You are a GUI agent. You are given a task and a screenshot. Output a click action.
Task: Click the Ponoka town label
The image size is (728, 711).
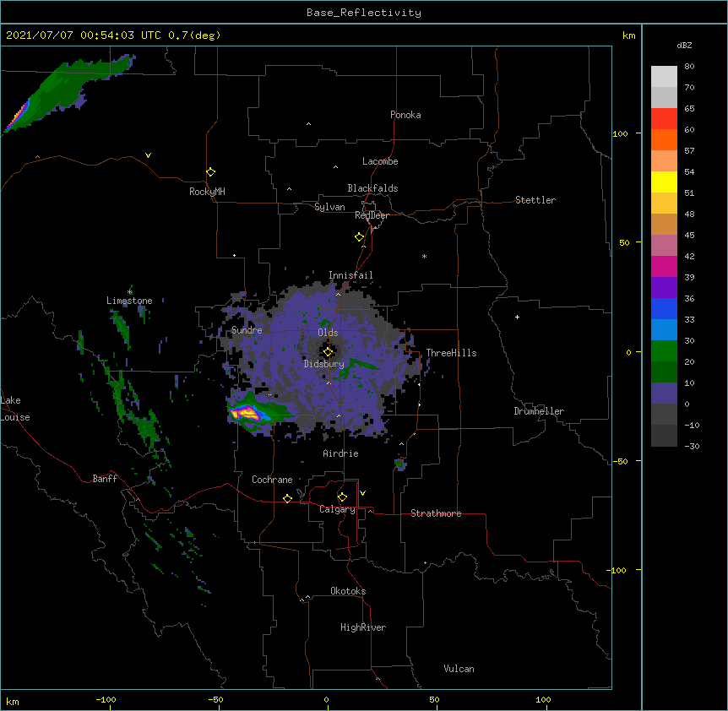click(x=405, y=115)
